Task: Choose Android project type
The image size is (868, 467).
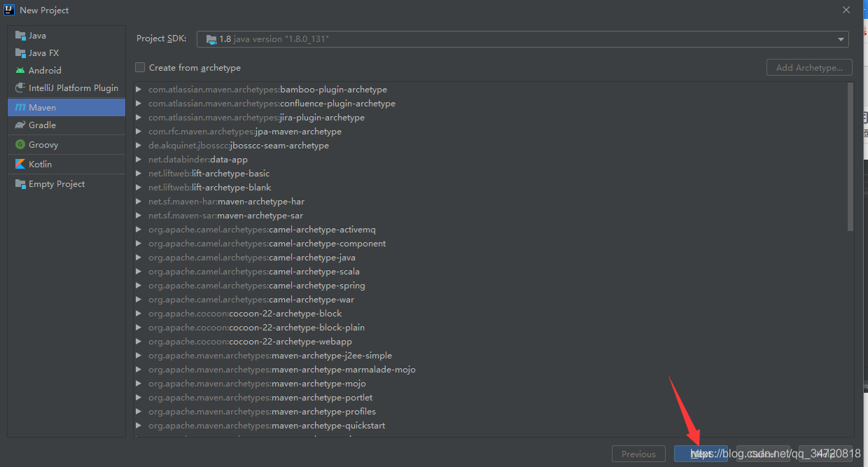Action: 66,71
